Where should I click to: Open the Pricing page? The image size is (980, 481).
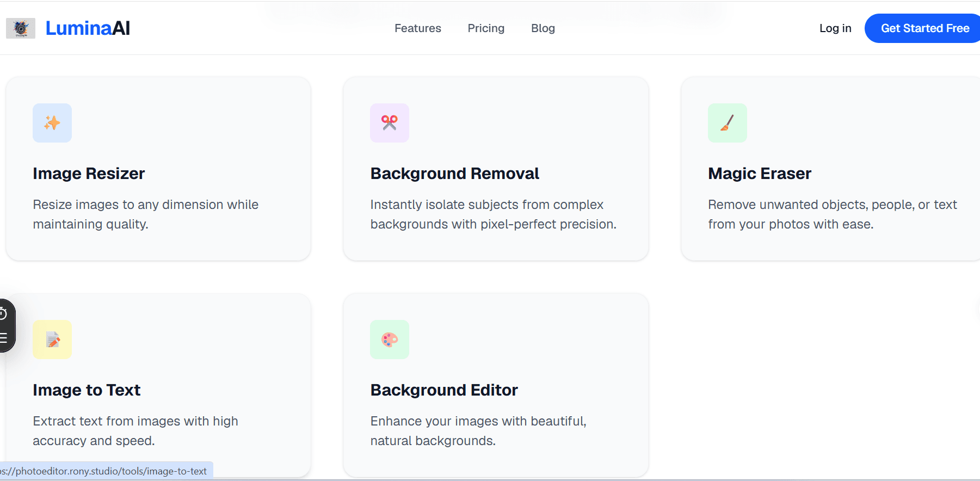[486, 28]
